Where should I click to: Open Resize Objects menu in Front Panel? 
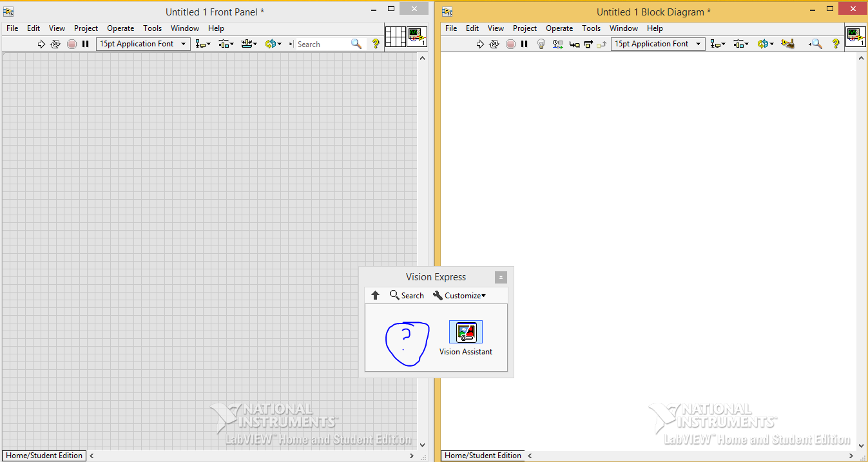pyautogui.click(x=249, y=44)
